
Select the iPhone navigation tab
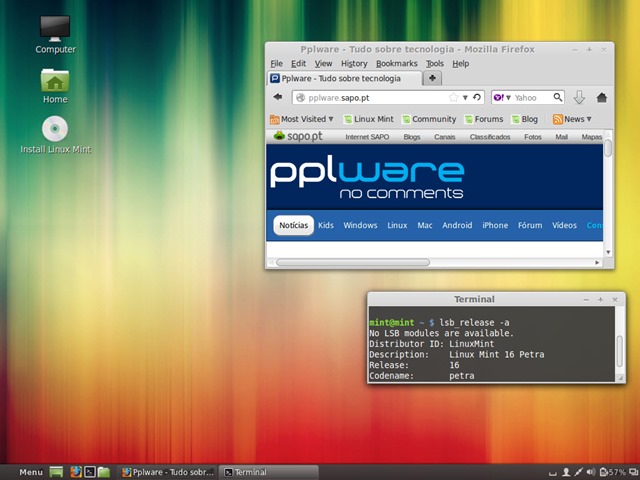coord(495,225)
